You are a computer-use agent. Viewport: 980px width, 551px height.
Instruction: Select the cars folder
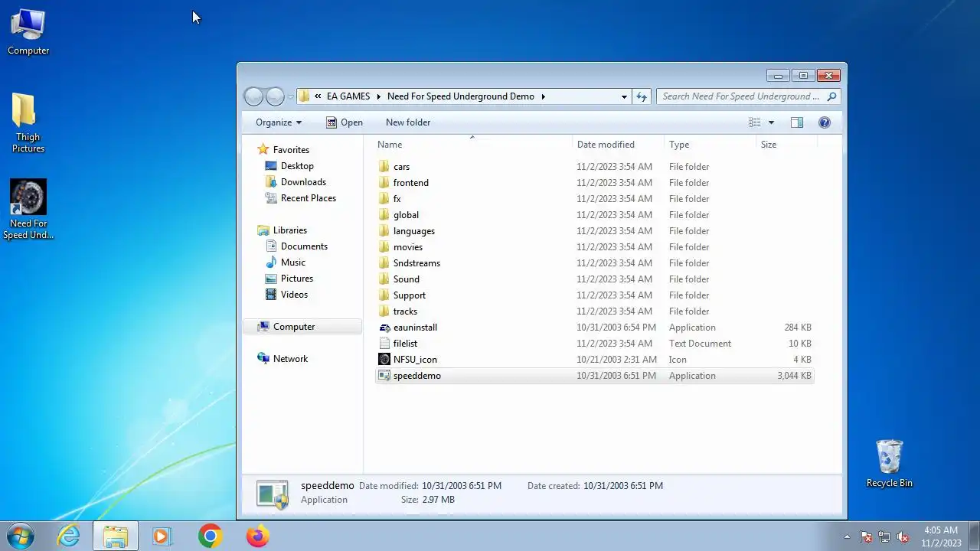[x=401, y=167]
